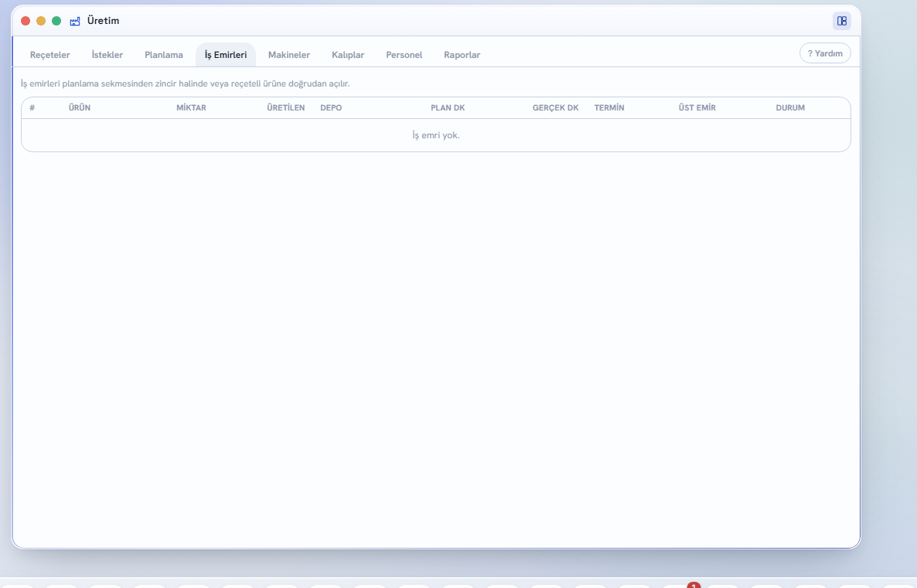The image size is (917, 588).
Task: Click the Üretim window title text
Action: 103,21
